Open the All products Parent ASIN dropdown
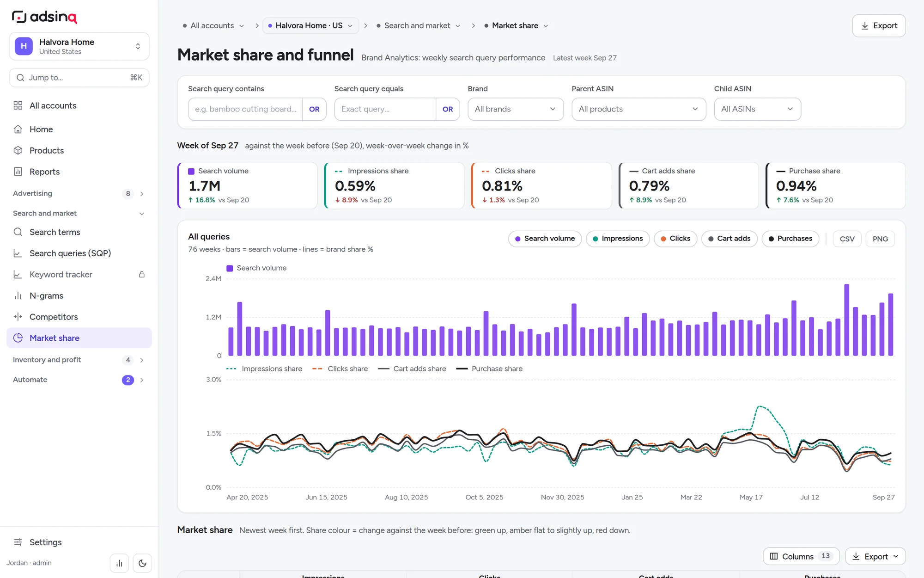 click(639, 109)
